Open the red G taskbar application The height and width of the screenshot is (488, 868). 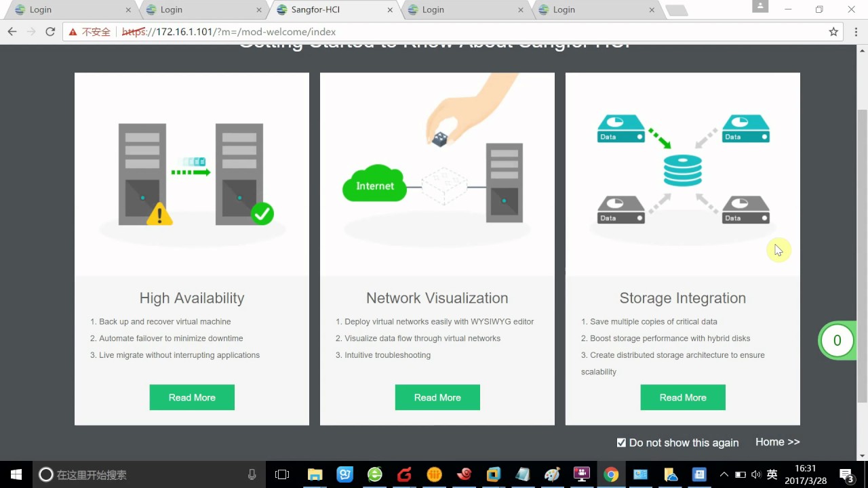click(x=404, y=474)
